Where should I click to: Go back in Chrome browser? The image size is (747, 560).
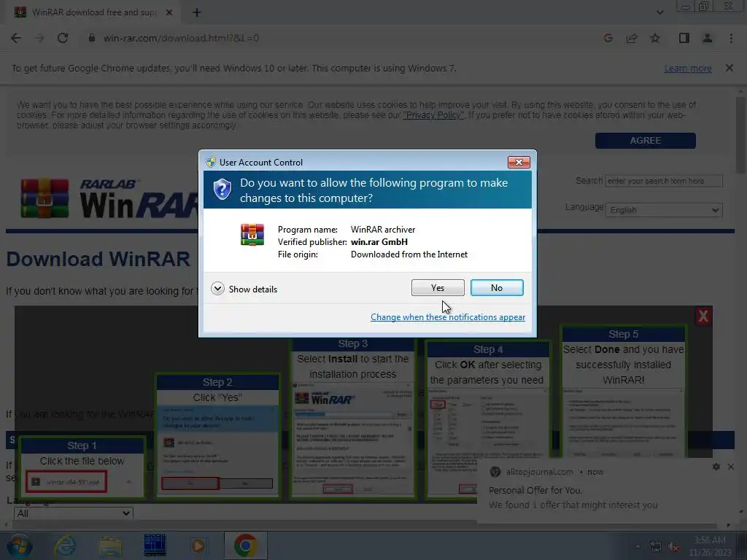coord(16,38)
